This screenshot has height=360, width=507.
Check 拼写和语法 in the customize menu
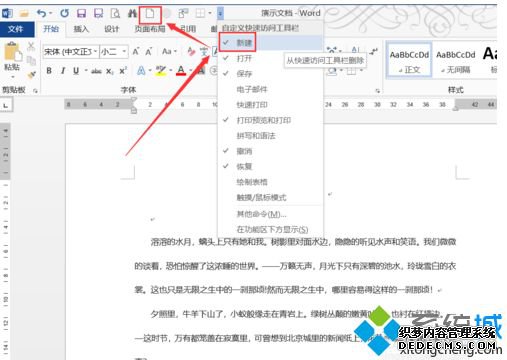tap(271, 136)
